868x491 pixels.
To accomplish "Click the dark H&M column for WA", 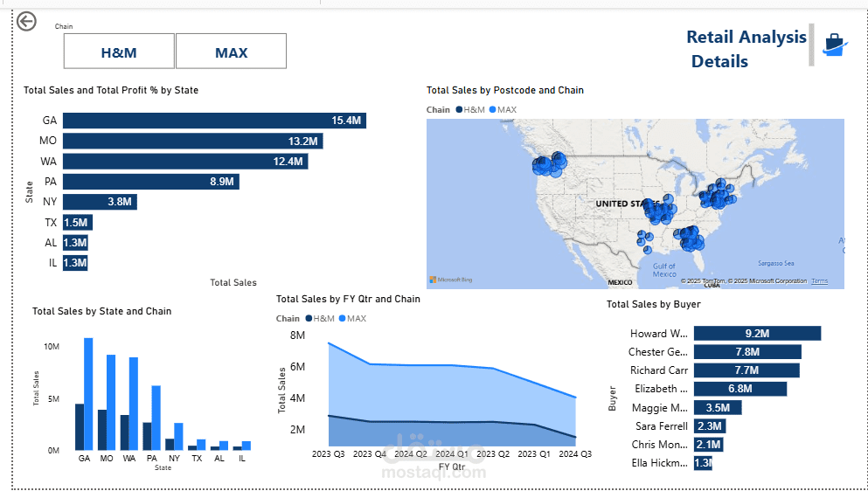I will 124,432.
